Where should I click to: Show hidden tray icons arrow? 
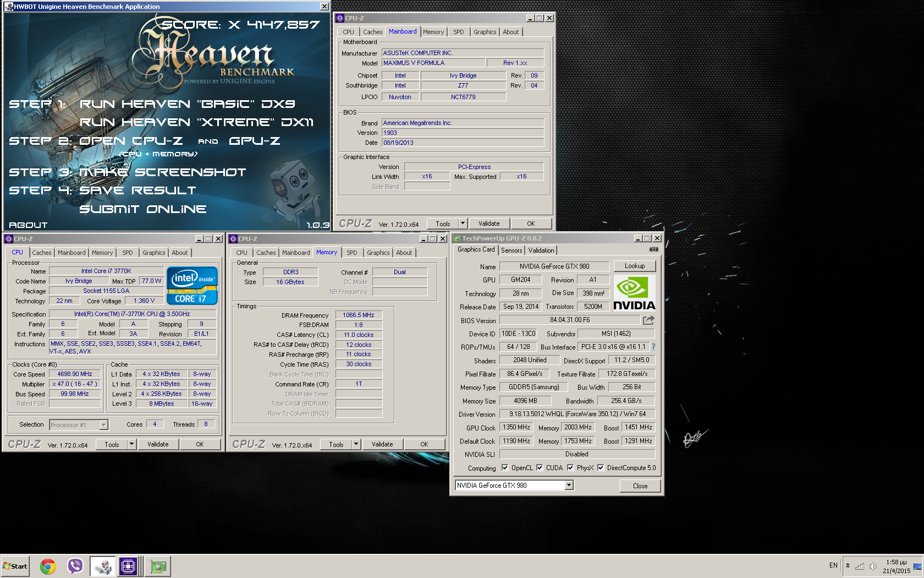click(x=848, y=566)
